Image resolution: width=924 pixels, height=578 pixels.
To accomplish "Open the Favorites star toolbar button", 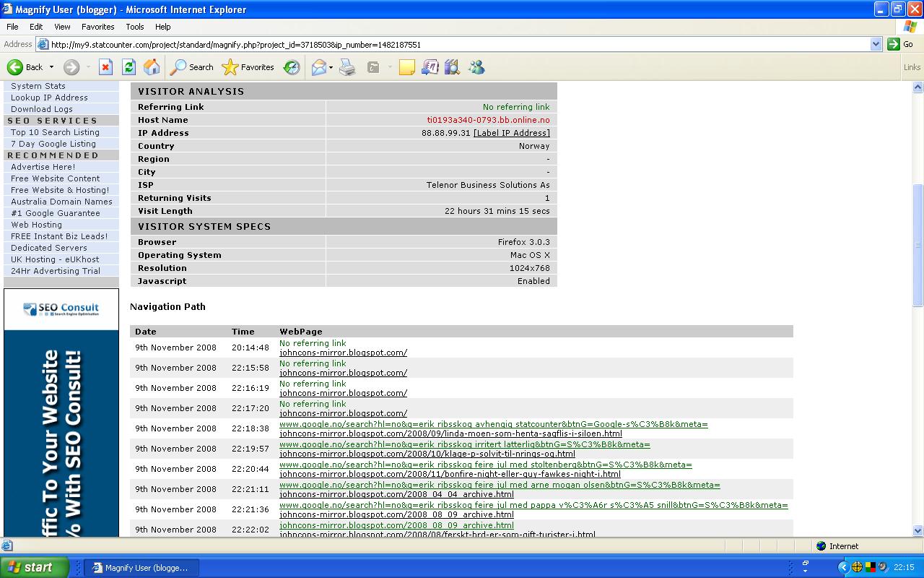I will [248, 67].
